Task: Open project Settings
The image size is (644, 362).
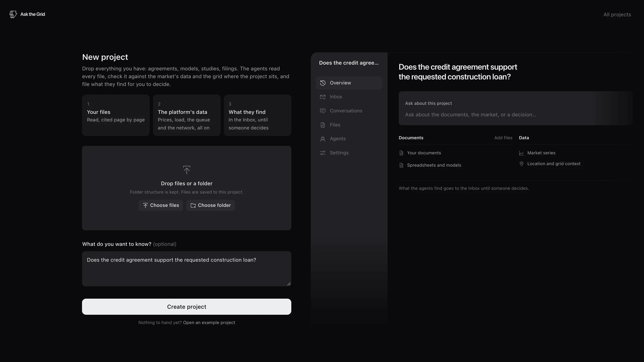Action: pos(349,153)
